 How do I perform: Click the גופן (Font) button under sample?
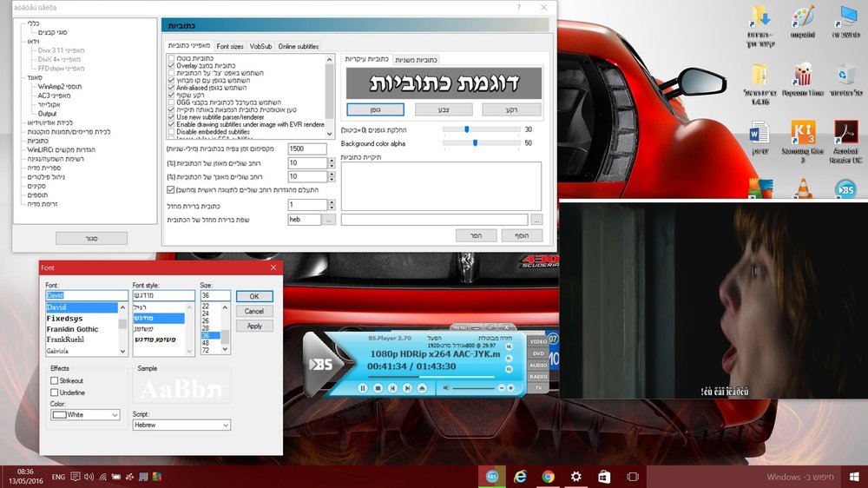pos(375,109)
